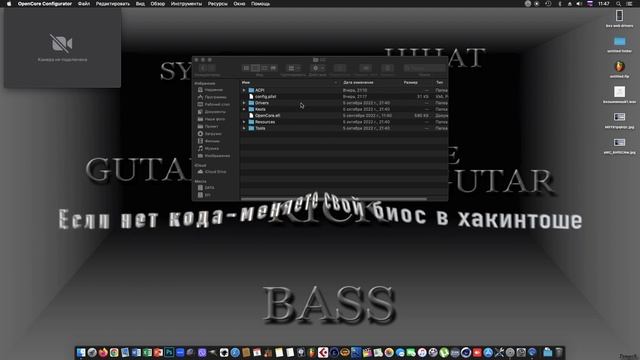Open the Редактировать menu
The width and height of the screenshot is (640, 360).
[x=113, y=4]
